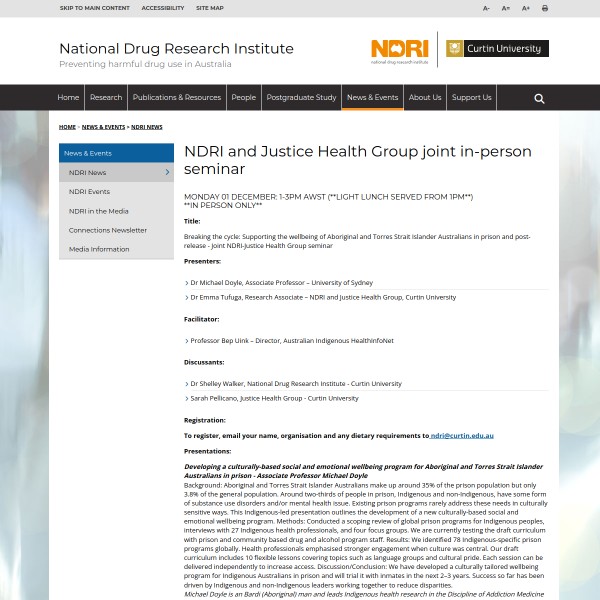Click the ndri@curtin.edu.au email link
Image resolution: width=600 pixels, height=600 pixels.
[x=462, y=436]
